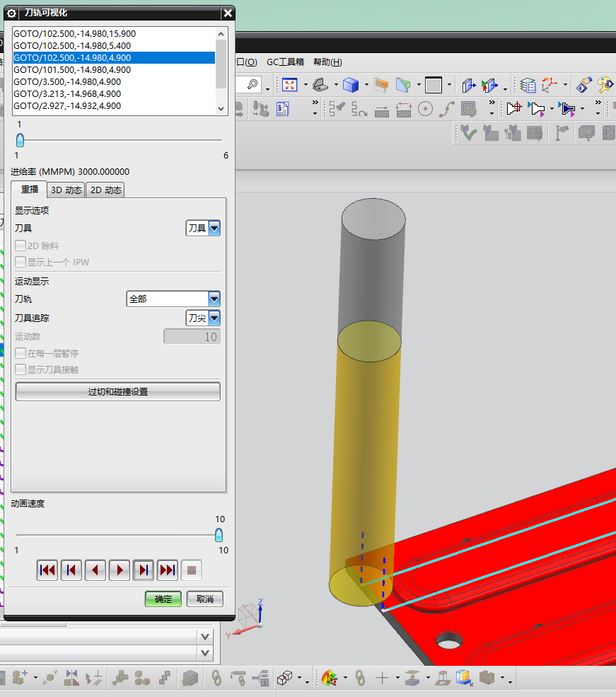Click the mirror geometry icon in bottom toolbar
The image size is (616, 697).
[71, 678]
